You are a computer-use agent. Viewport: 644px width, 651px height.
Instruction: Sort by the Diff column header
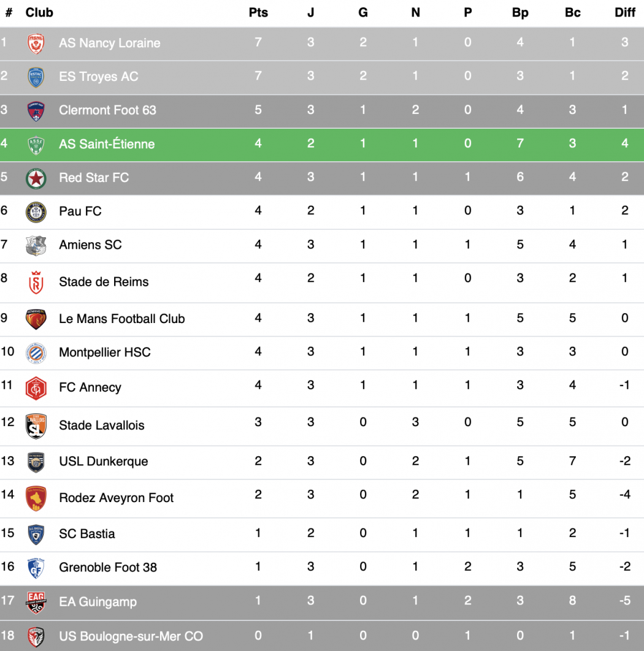pos(624,12)
